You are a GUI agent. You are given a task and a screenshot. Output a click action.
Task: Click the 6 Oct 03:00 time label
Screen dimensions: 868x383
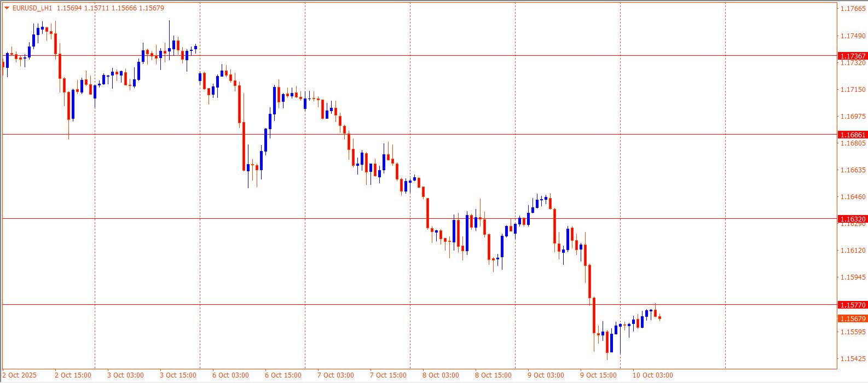tap(230, 375)
